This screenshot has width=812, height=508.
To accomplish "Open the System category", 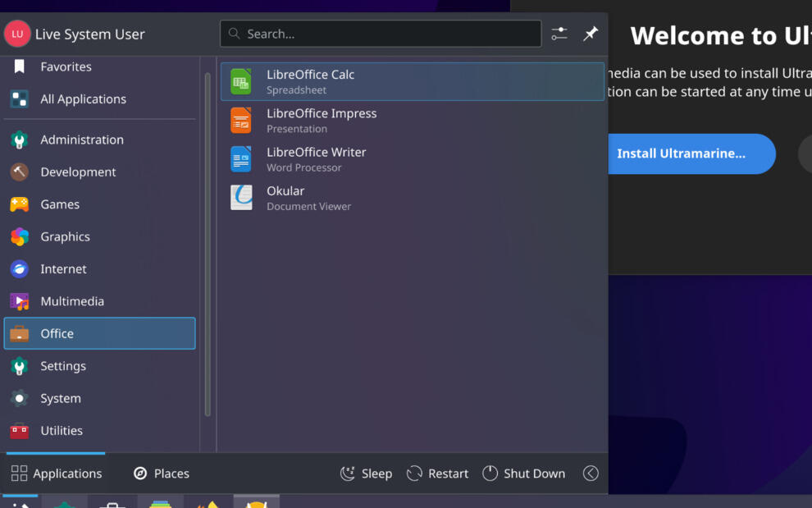I will [99, 398].
